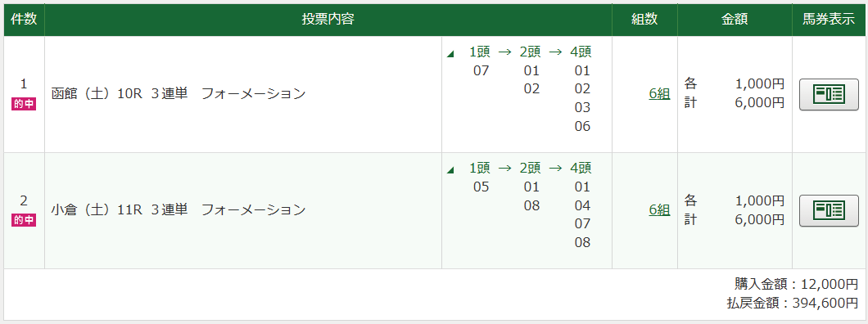Image resolution: width=868 pixels, height=324 pixels.
Task: Open the betting ticket view for 小倉 11R
Action: tap(829, 210)
